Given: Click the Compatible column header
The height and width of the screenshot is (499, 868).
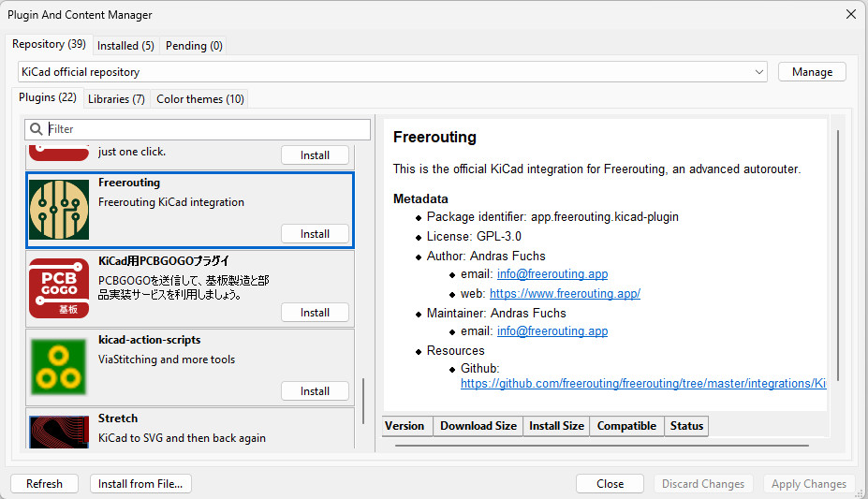Looking at the screenshot, I should (626, 426).
